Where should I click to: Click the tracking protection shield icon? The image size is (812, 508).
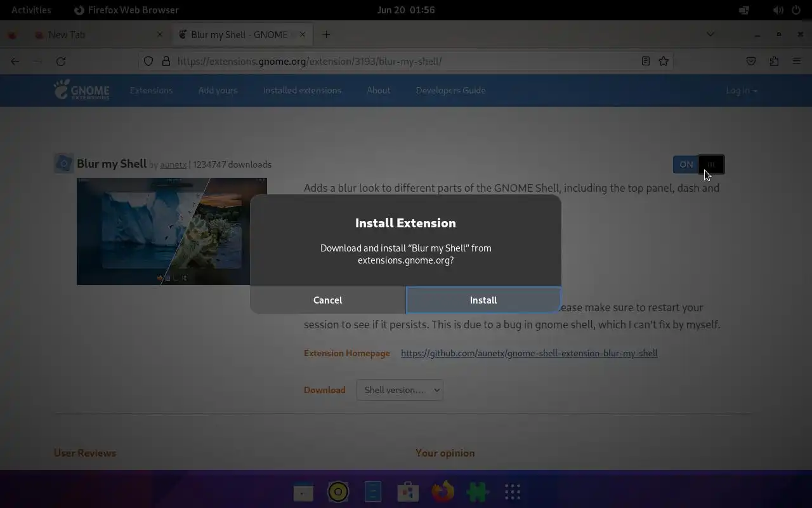148,61
